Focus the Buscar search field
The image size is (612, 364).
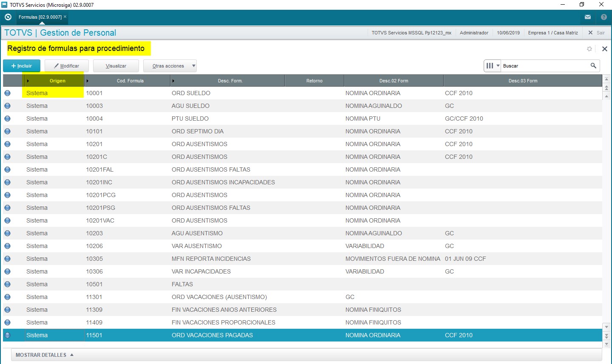tap(544, 66)
